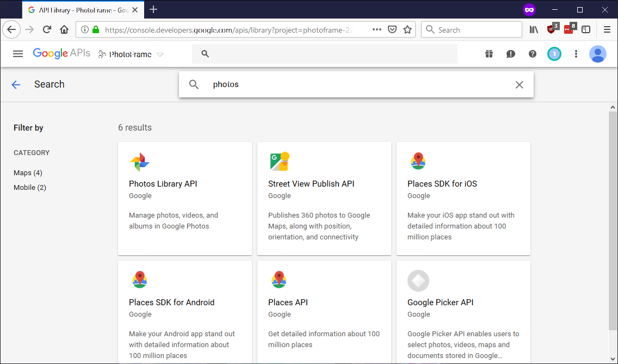Click the Firefox Search box
The height and width of the screenshot is (364, 618).
click(x=471, y=29)
